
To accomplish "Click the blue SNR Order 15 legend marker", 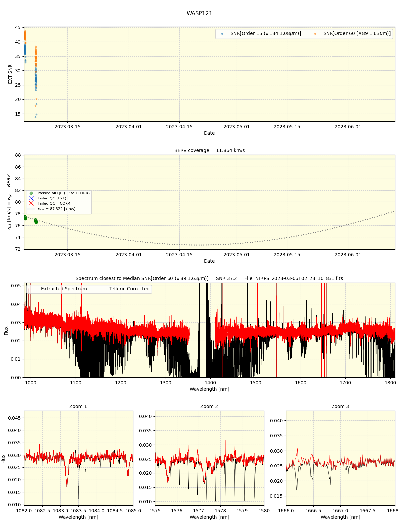I will click(x=222, y=34).
